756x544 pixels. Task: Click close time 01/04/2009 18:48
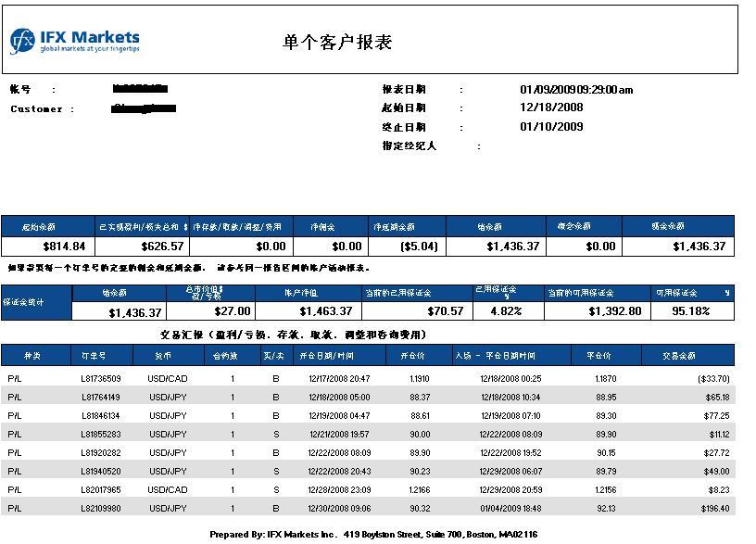pyautogui.click(x=510, y=508)
